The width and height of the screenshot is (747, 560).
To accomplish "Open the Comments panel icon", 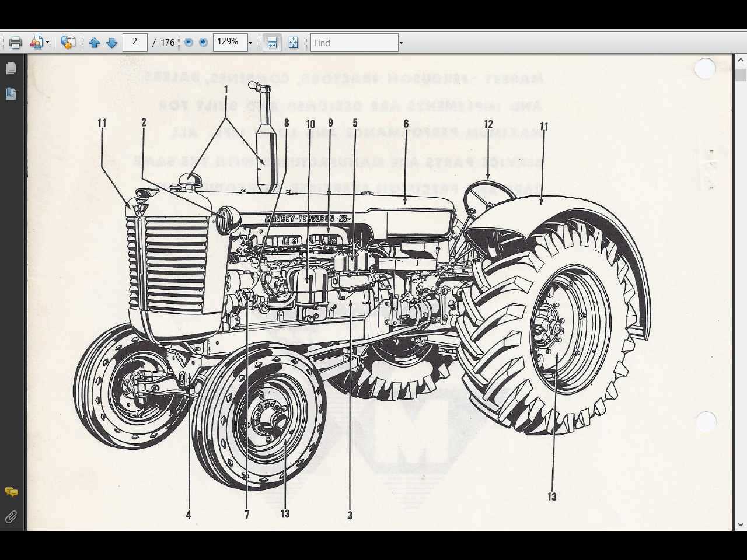I will 11,492.
